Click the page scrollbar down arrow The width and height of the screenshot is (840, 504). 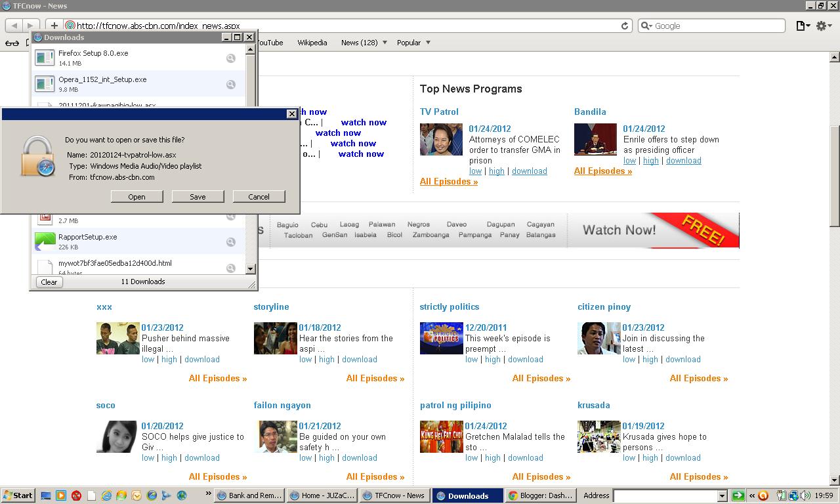pos(834,480)
